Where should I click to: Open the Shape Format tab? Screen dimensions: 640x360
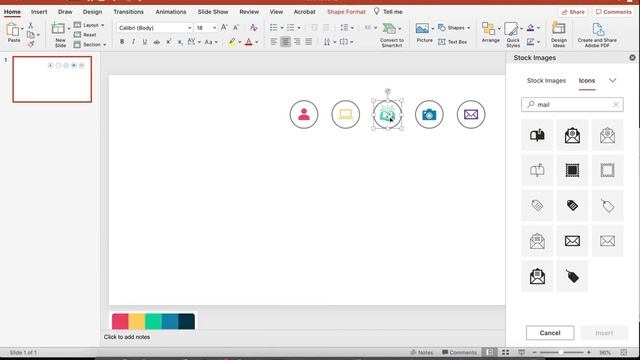(346, 12)
